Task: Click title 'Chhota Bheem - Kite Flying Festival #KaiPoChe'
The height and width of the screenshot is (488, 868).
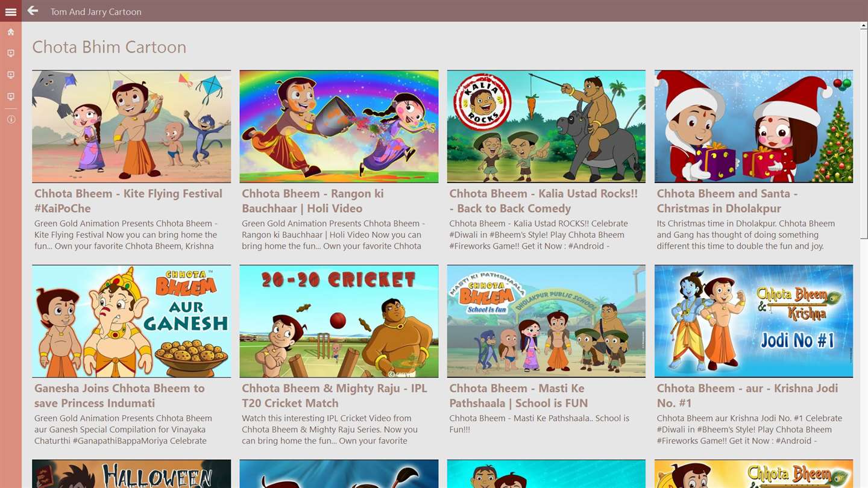Action: (128, 201)
